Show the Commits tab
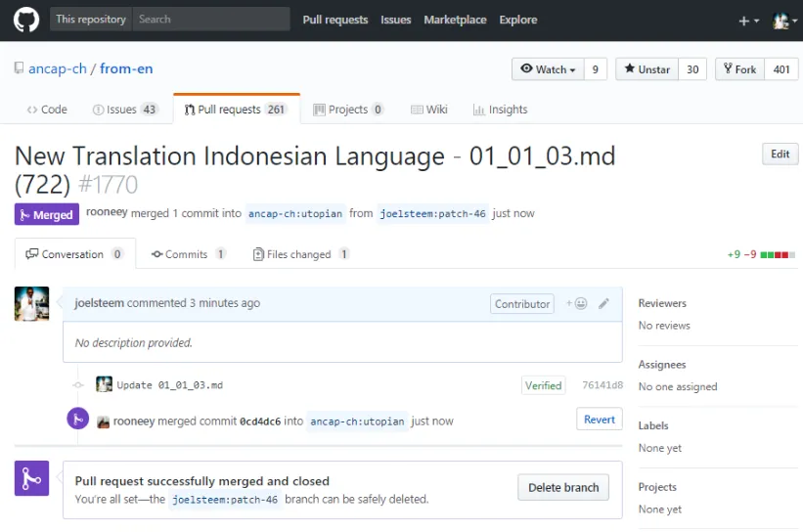 [x=189, y=254]
